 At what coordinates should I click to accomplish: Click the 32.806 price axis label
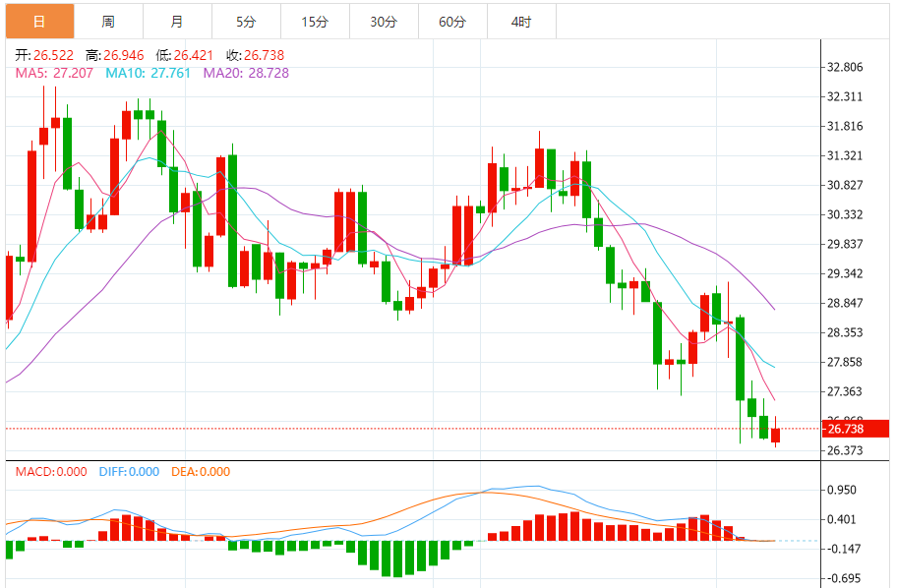coord(845,67)
